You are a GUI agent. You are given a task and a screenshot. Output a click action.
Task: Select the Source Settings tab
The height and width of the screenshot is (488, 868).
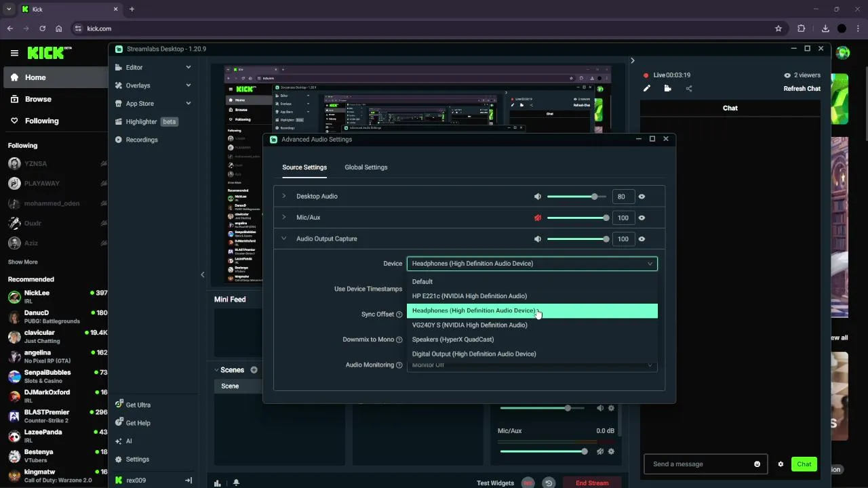304,167
